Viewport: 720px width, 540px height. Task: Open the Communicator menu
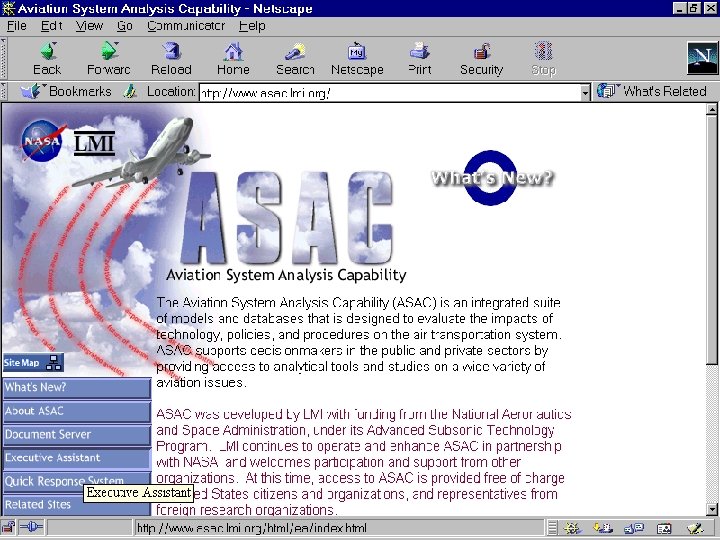click(186, 26)
